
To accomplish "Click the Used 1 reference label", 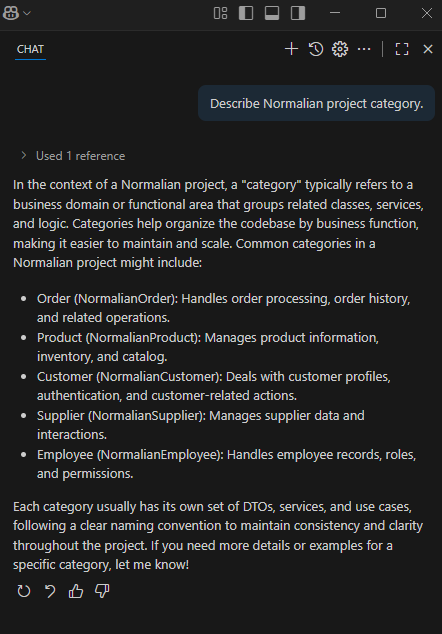I will (80, 156).
